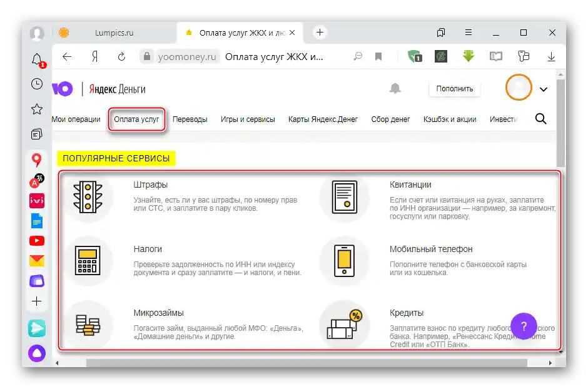Open the messenger paper-plane icon in the sidebar
The image size is (588, 389).
click(x=37, y=328)
